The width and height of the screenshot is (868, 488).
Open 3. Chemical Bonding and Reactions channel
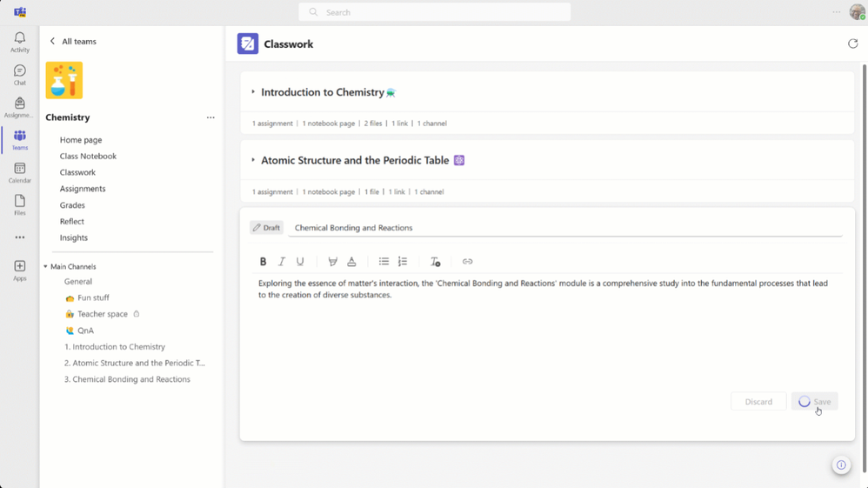[x=127, y=379]
